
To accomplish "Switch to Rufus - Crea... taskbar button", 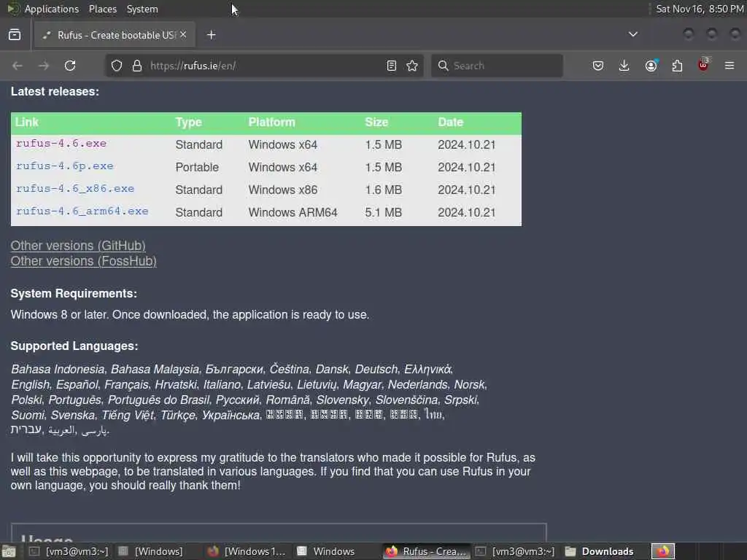I will tap(426, 551).
